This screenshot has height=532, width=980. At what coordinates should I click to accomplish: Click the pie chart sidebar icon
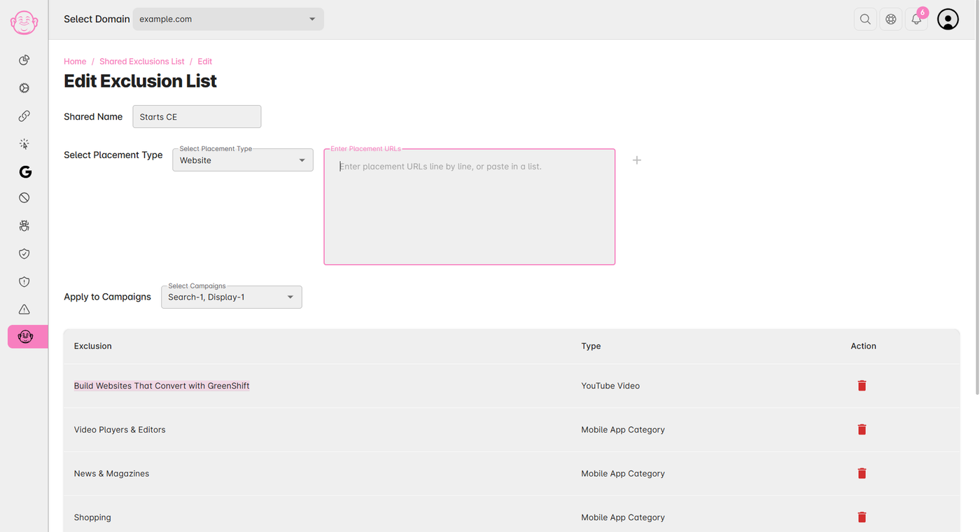[24, 60]
